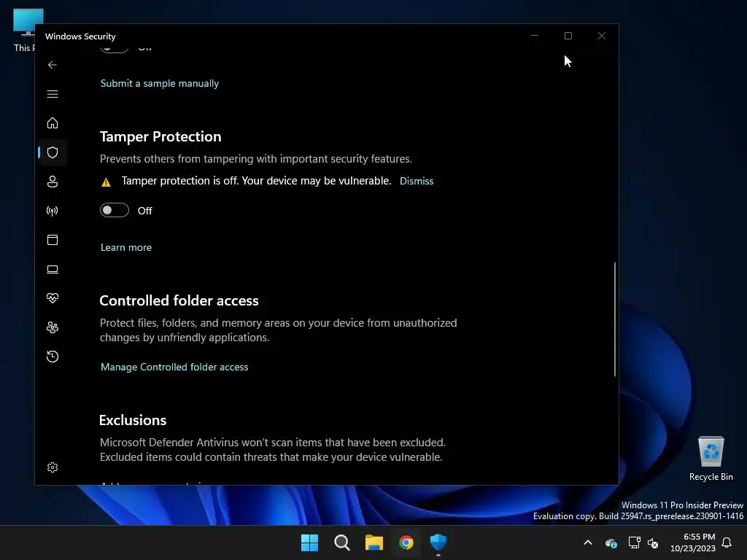Show hidden system tray icons

588,542
